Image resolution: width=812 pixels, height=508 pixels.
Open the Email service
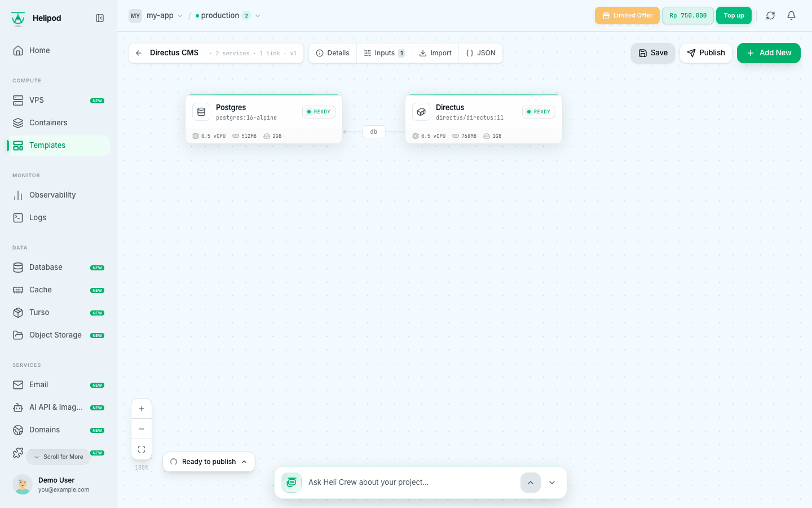58,384
